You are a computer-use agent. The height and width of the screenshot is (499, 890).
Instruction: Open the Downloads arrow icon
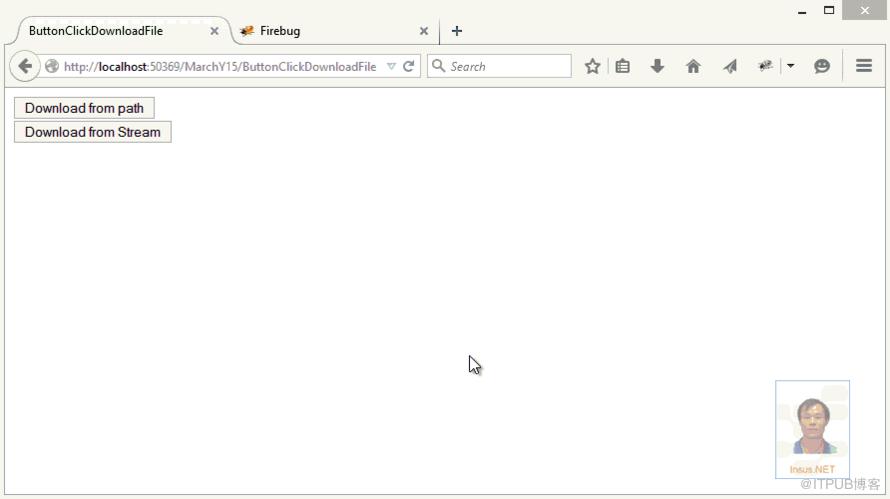pos(657,66)
